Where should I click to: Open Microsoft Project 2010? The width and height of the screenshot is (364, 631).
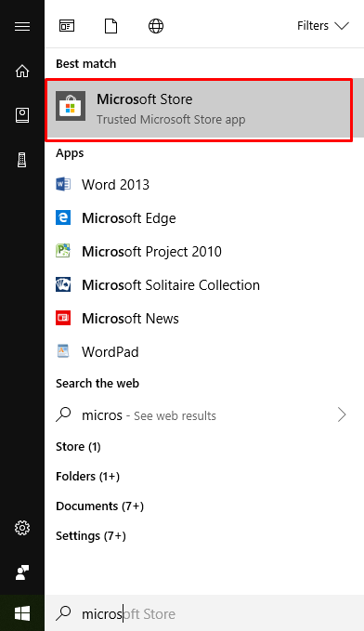coord(204,252)
